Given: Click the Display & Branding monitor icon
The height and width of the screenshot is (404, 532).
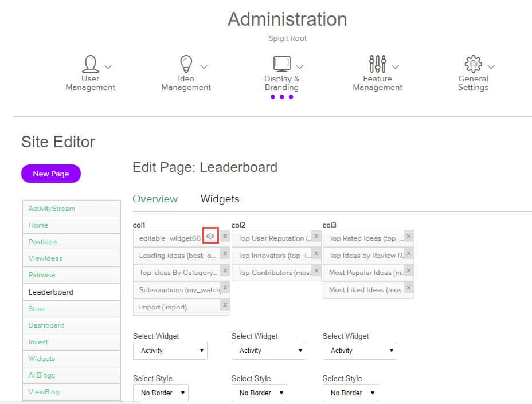Looking at the screenshot, I should (281, 63).
